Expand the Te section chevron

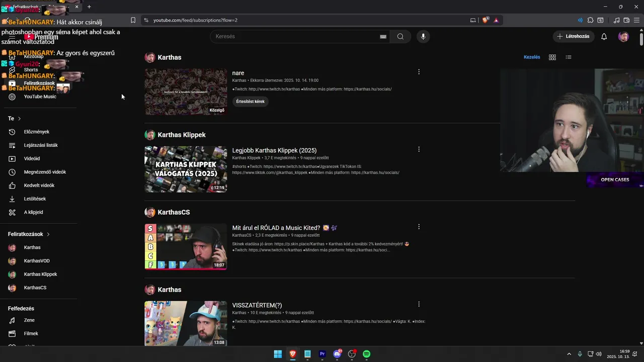[x=19, y=119]
